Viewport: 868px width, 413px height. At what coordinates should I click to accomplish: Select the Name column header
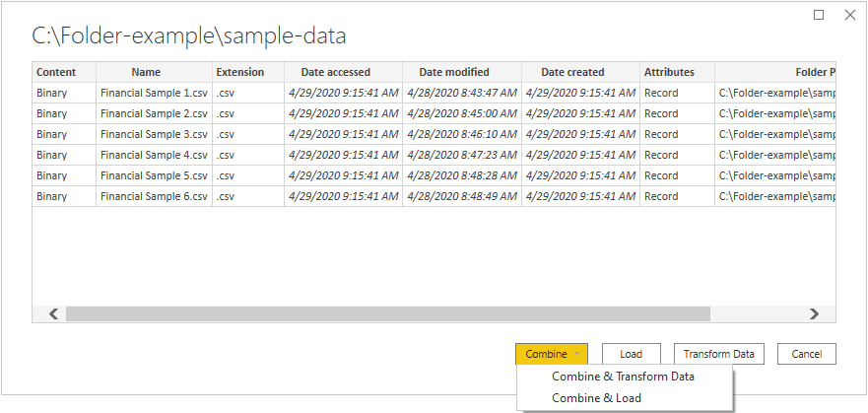point(146,72)
